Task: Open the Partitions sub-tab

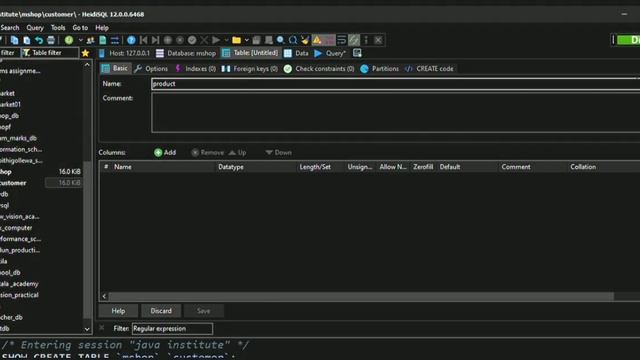Action: click(x=380, y=69)
